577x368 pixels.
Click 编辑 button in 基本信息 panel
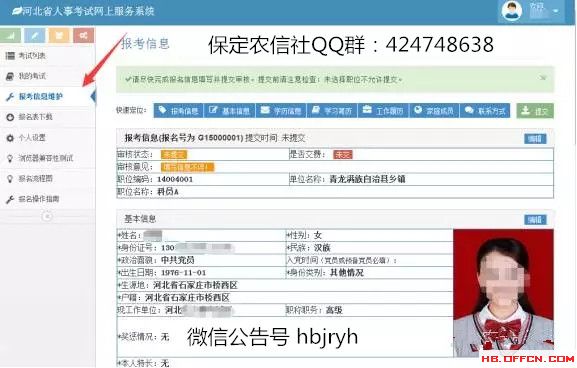pyautogui.click(x=535, y=220)
